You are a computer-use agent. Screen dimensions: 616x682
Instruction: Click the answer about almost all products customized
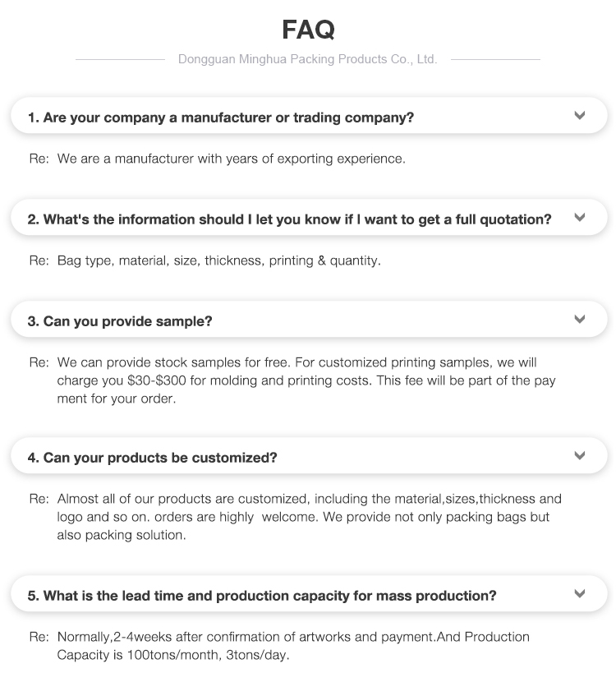309,517
